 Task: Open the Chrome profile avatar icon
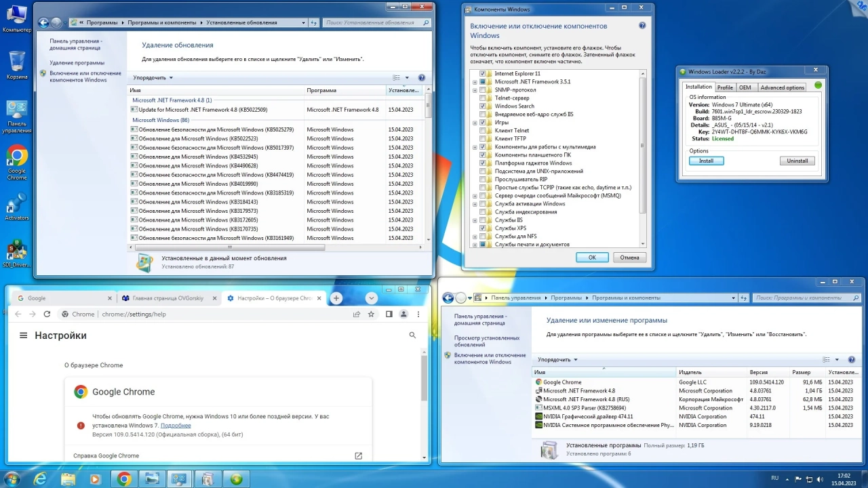pyautogui.click(x=403, y=314)
